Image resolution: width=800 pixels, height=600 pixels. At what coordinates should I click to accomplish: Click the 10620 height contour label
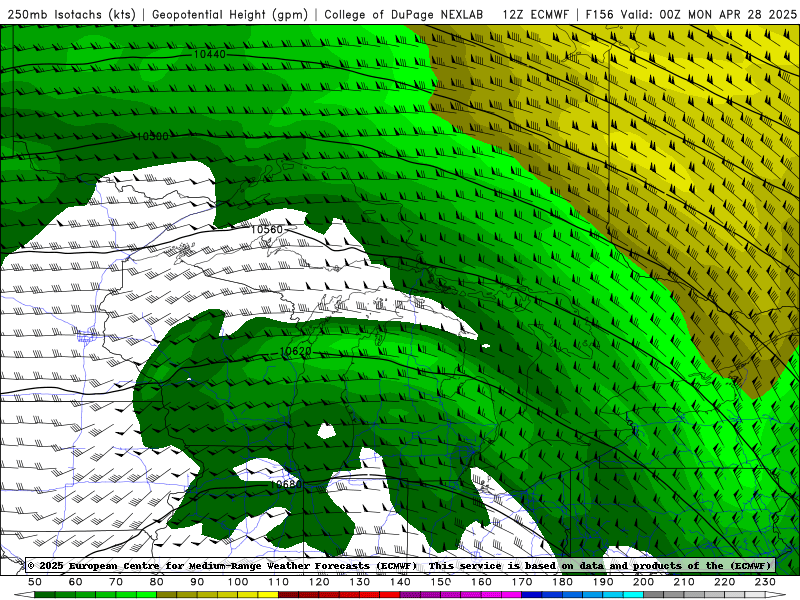(295, 351)
